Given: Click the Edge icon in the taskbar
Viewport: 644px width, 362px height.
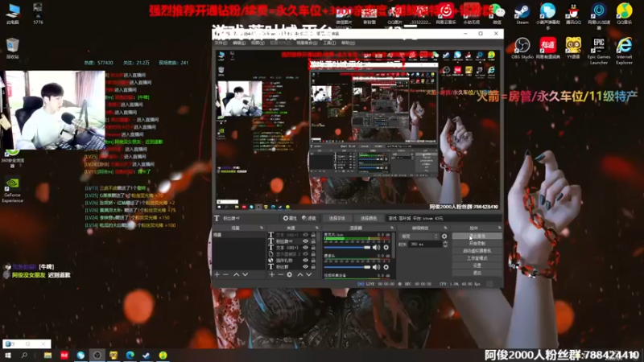Looking at the screenshot, I should (x=130, y=355).
